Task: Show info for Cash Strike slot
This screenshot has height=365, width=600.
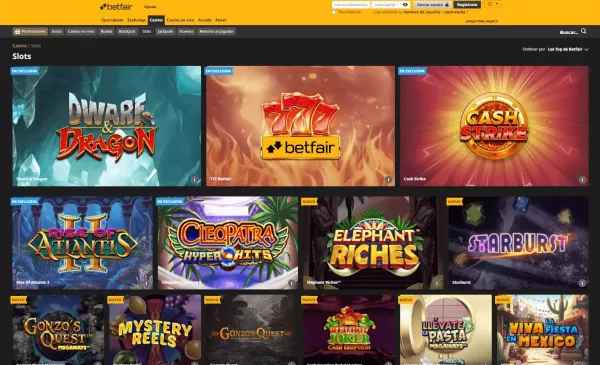Action: click(x=582, y=179)
